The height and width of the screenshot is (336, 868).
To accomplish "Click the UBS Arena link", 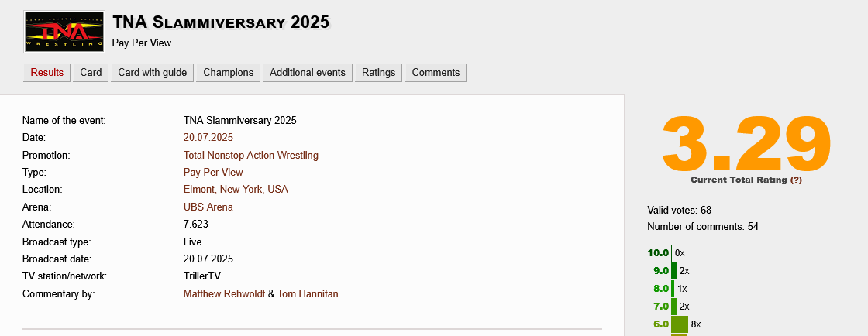I will click(208, 207).
